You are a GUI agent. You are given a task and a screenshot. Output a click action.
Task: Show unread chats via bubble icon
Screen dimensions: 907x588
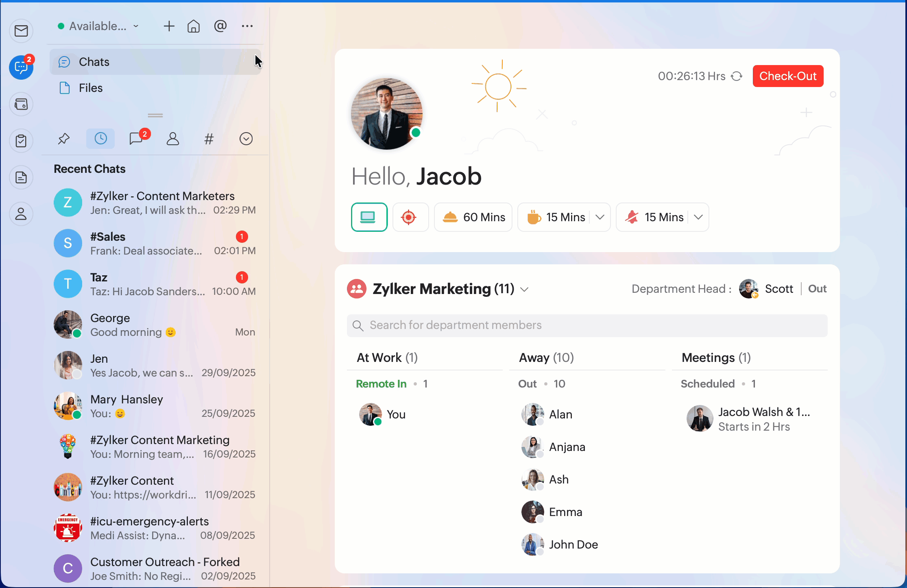tap(136, 139)
